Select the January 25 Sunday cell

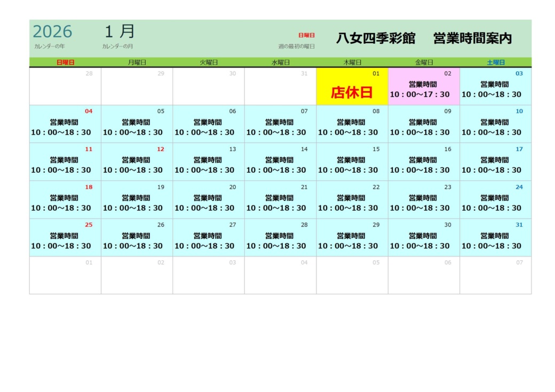(65, 238)
